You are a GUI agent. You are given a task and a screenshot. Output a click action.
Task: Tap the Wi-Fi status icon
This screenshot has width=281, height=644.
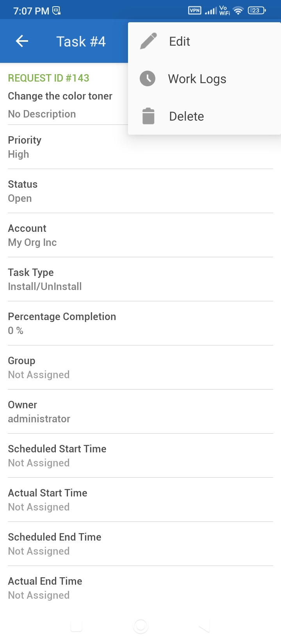click(238, 11)
